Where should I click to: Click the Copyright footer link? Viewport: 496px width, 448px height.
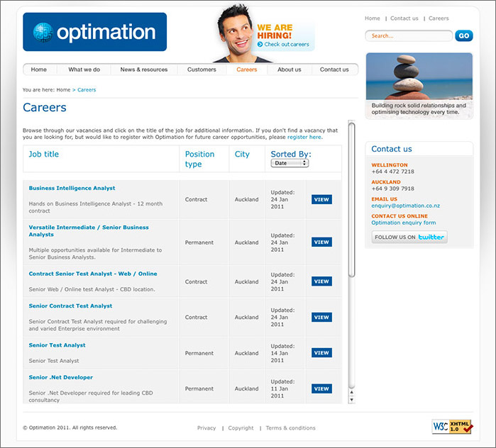241,427
